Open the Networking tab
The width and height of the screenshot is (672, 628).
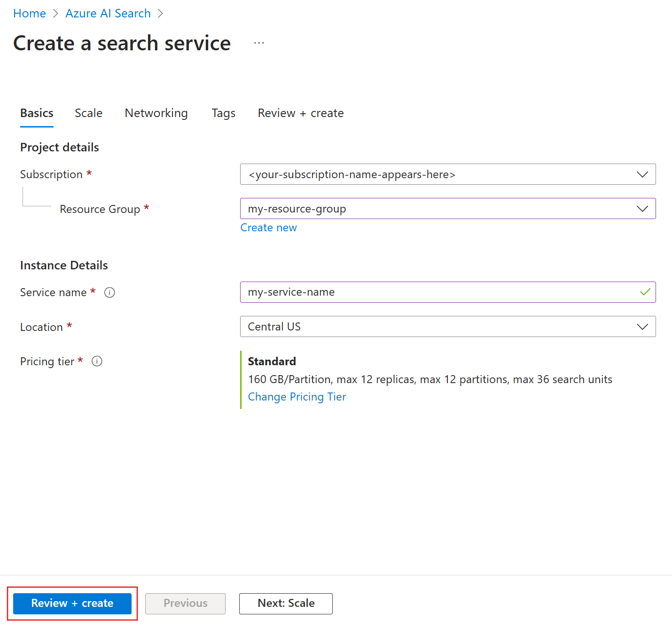pyautogui.click(x=156, y=113)
